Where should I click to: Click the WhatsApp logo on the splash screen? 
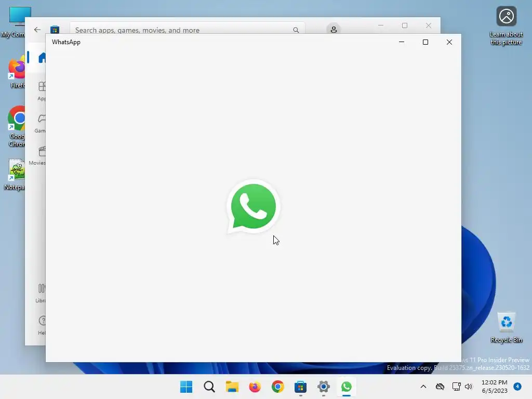point(253,207)
